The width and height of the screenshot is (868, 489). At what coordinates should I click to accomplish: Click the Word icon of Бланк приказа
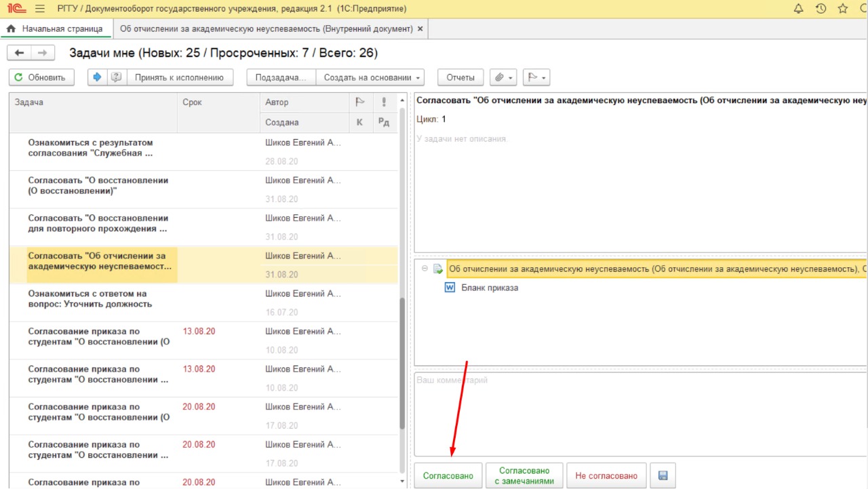[449, 288]
